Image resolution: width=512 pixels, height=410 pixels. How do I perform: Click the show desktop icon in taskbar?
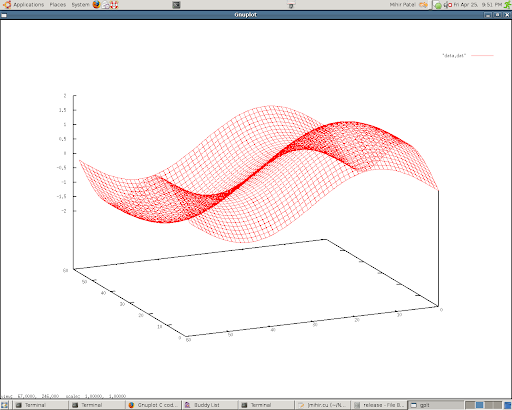tap(4, 405)
